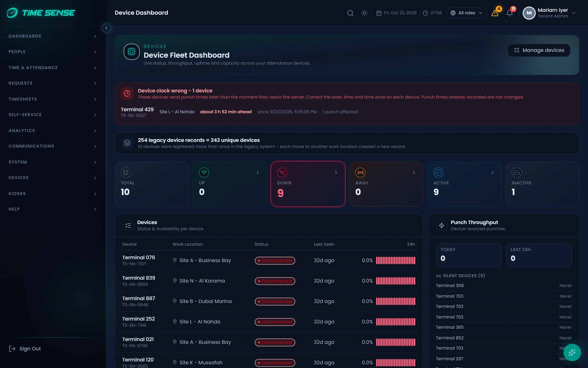Click Terminal 429 in the clock alert

[x=137, y=110]
